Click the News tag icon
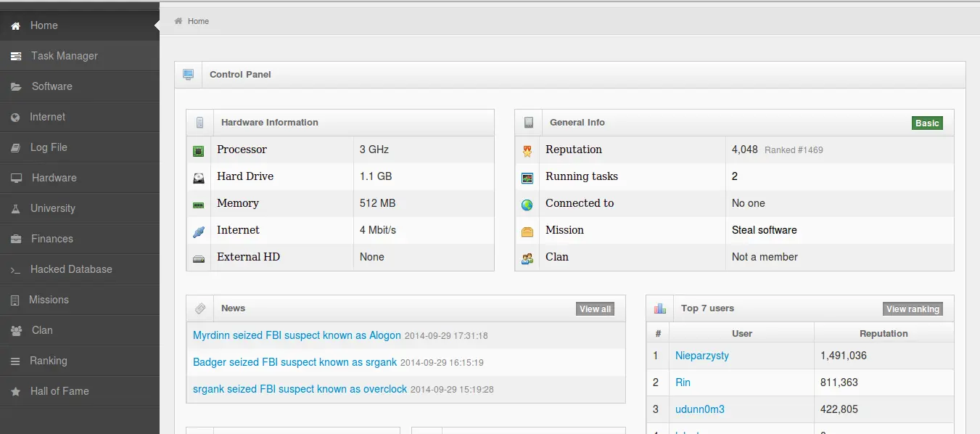 (200, 308)
